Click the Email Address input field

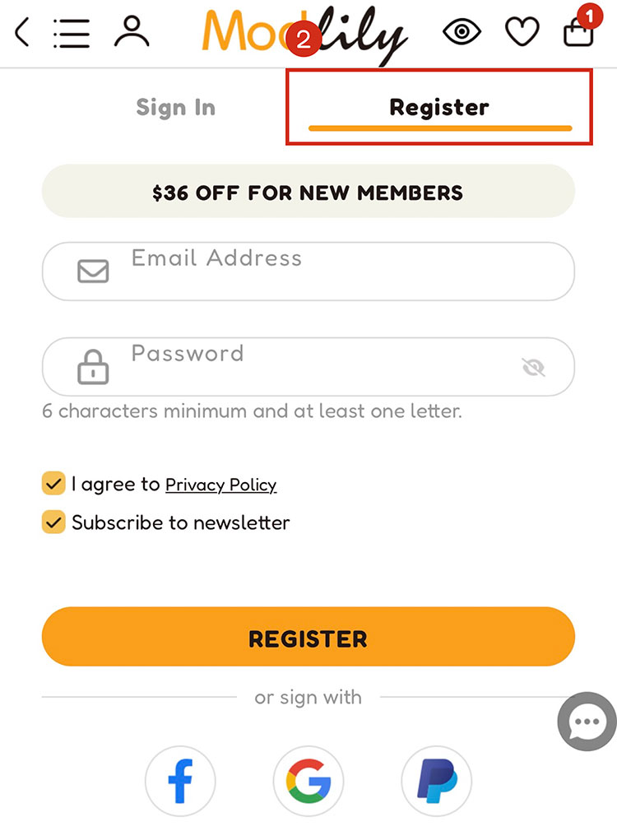click(329, 271)
